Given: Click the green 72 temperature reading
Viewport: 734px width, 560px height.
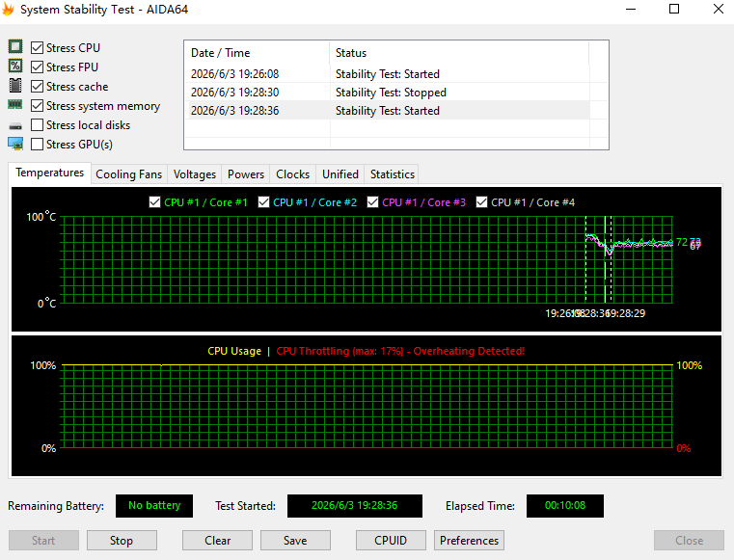Looking at the screenshot, I should [682, 242].
